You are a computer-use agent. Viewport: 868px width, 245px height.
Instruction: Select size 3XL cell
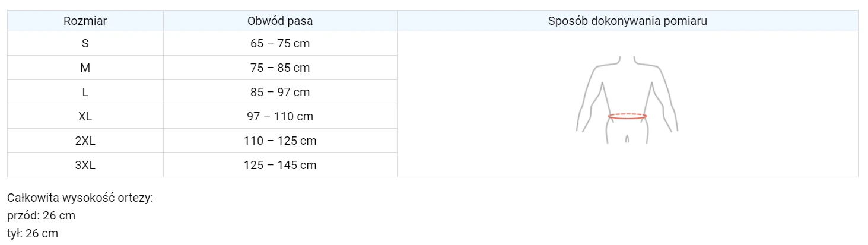click(x=85, y=165)
